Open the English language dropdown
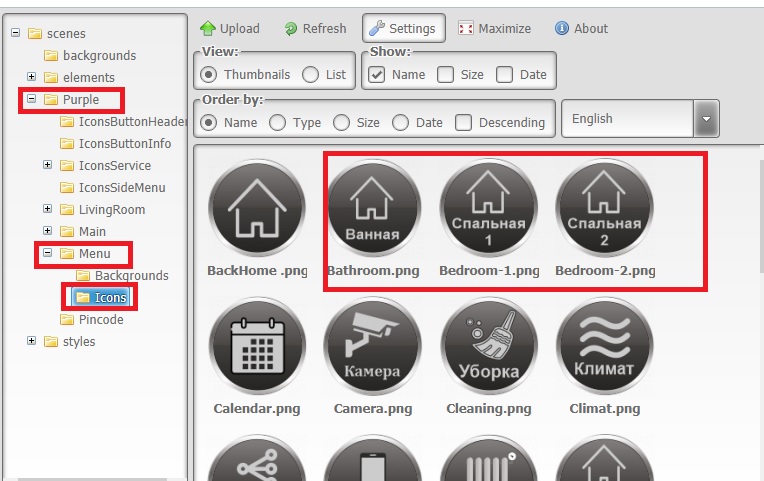The width and height of the screenshot is (764, 481). (706, 118)
